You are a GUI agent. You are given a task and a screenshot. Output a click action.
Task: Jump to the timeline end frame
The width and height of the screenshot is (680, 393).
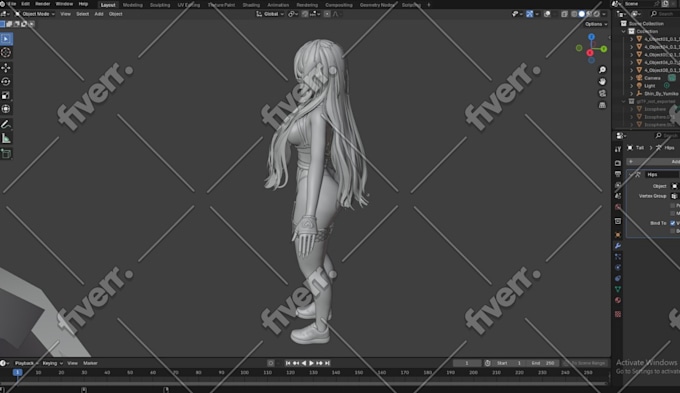click(327, 363)
